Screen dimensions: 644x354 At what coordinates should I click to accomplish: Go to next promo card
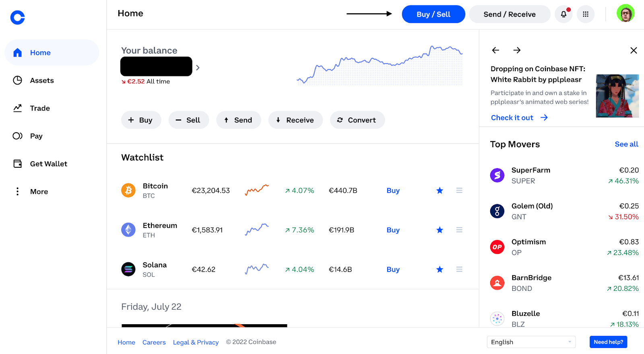click(517, 50)
